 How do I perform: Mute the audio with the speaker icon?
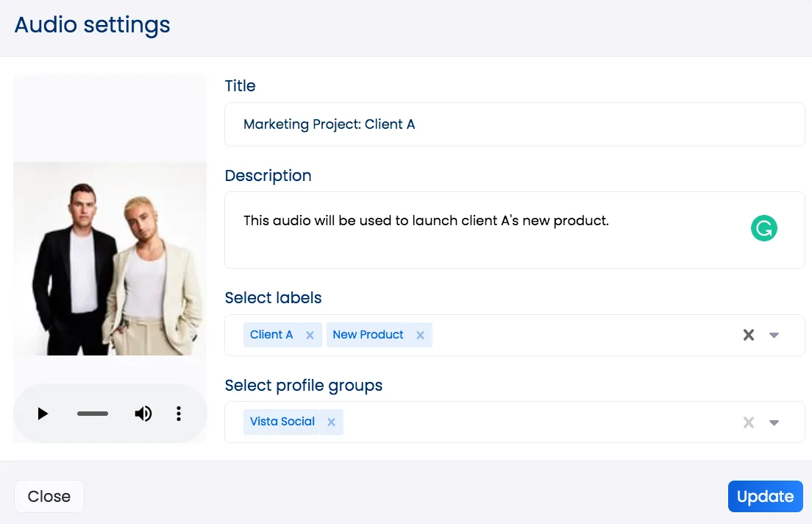[x=143, y=414]
